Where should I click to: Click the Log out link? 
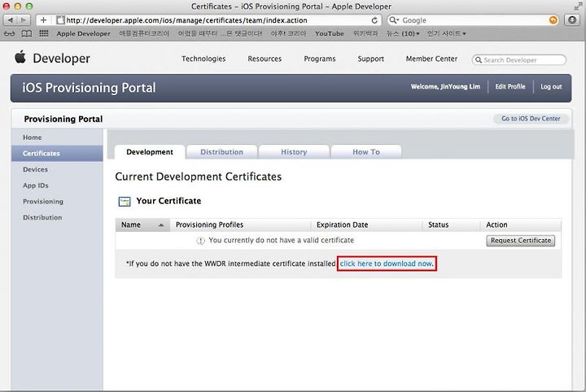551,86
